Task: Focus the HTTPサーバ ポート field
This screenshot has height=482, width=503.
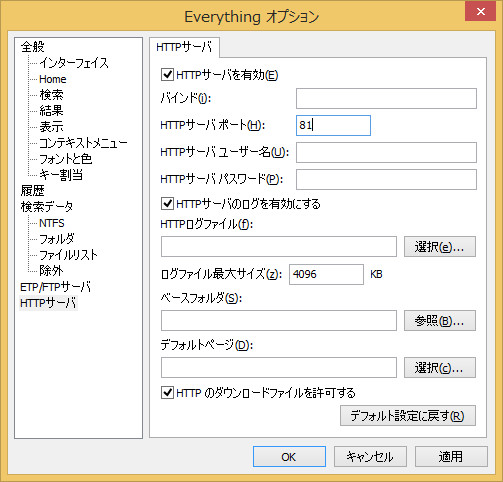Action: coord(333,125)
